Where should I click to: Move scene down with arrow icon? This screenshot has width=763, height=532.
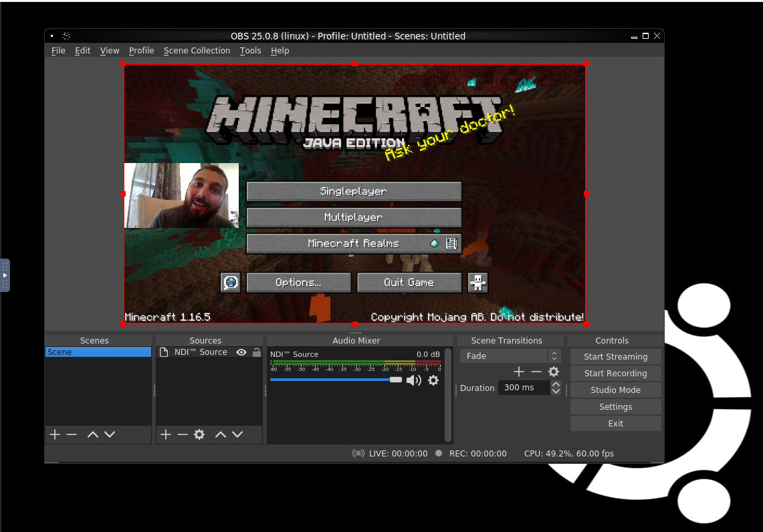click(x=110, y=434)
